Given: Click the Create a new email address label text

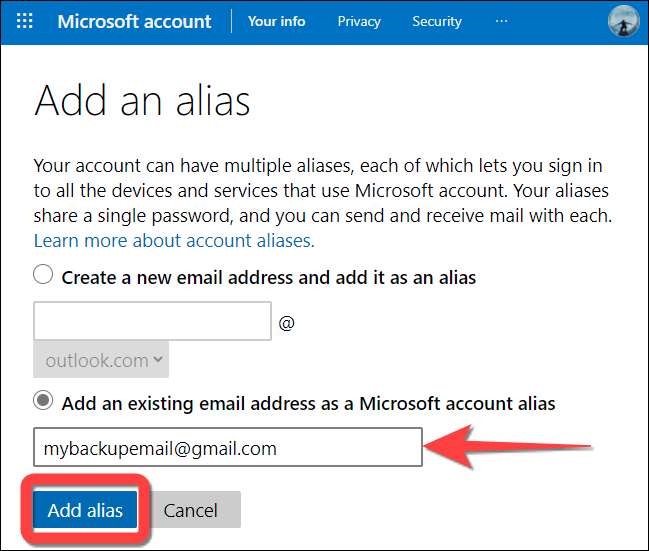Looking at the screenshot, I should click(x=268, y=277).
